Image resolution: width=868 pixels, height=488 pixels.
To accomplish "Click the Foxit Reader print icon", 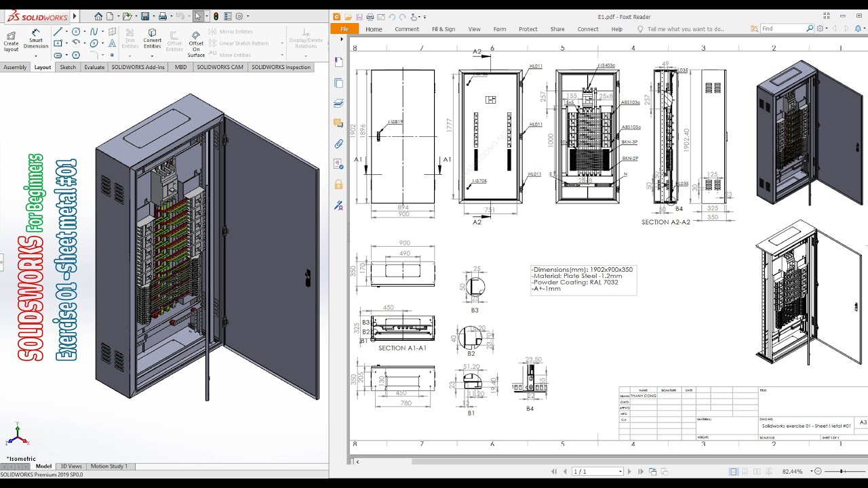I will 370,17.
